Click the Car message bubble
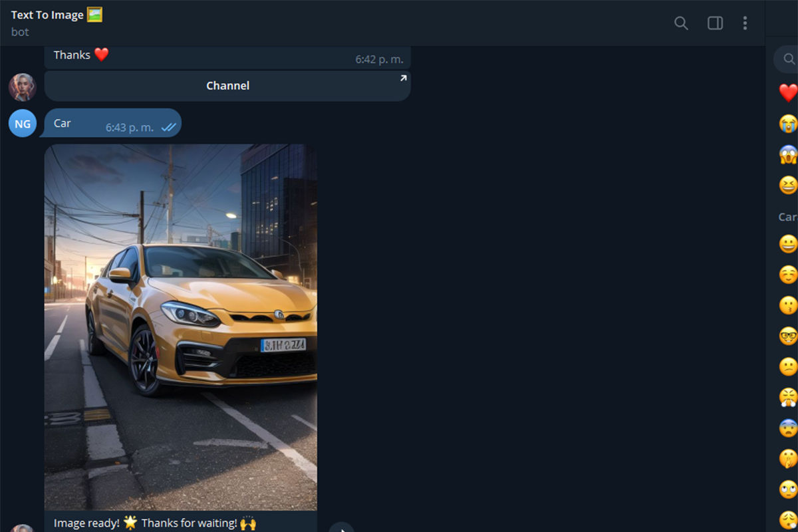 coord(62,123)
